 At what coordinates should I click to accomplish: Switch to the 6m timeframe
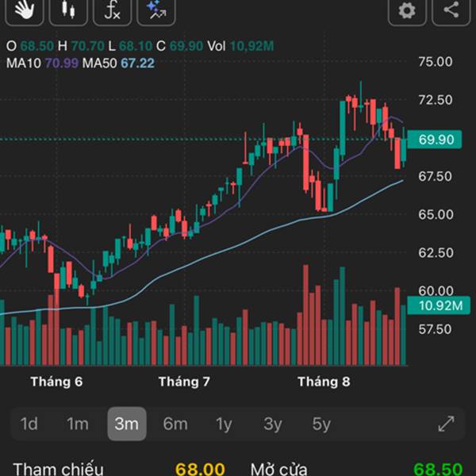coord(175,424)
